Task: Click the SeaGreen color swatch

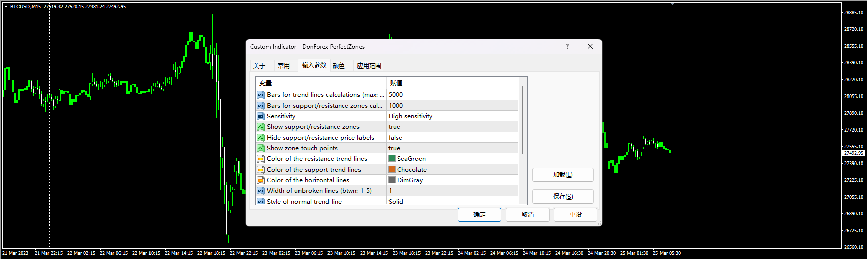Action: pyautogui.click(x=392, y=158)
